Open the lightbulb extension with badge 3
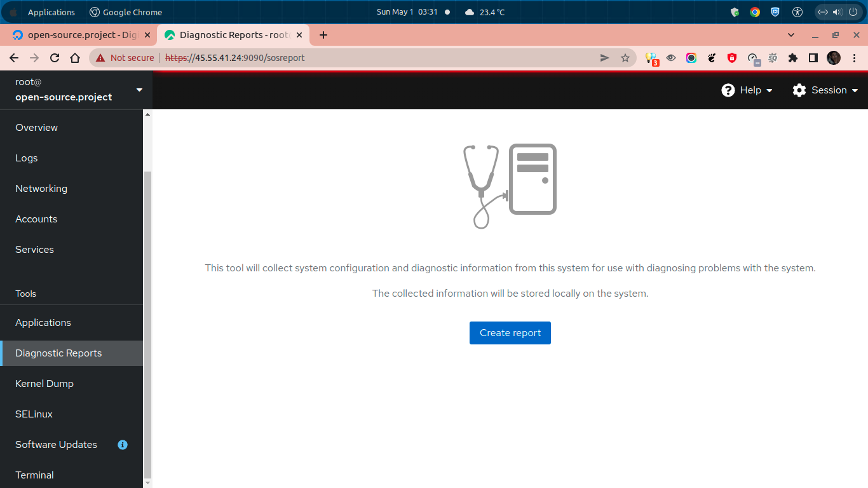Image resolution: width=868 pixels, height=488 pixels. pyautogui.click(x=651, y=58)
